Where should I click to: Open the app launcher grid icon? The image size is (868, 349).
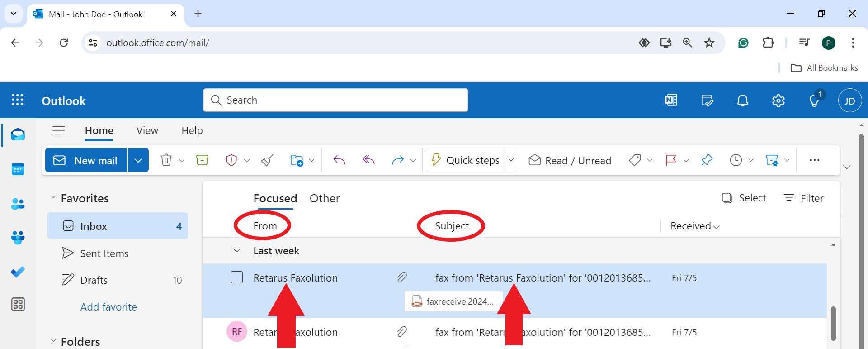click(x=18, y=100)
